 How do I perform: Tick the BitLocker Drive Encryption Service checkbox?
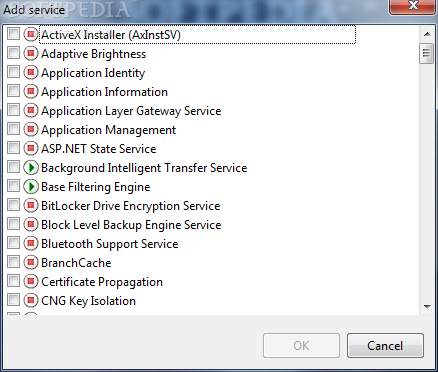[13, 204]
